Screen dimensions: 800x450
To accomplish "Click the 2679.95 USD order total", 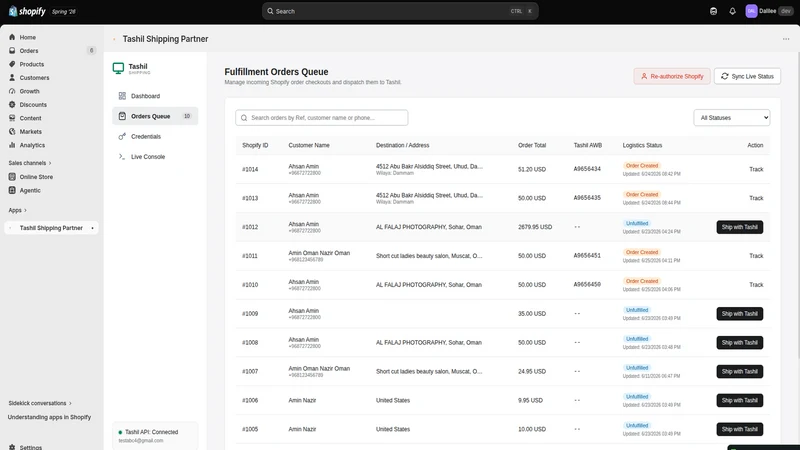I will coord(535,227).
